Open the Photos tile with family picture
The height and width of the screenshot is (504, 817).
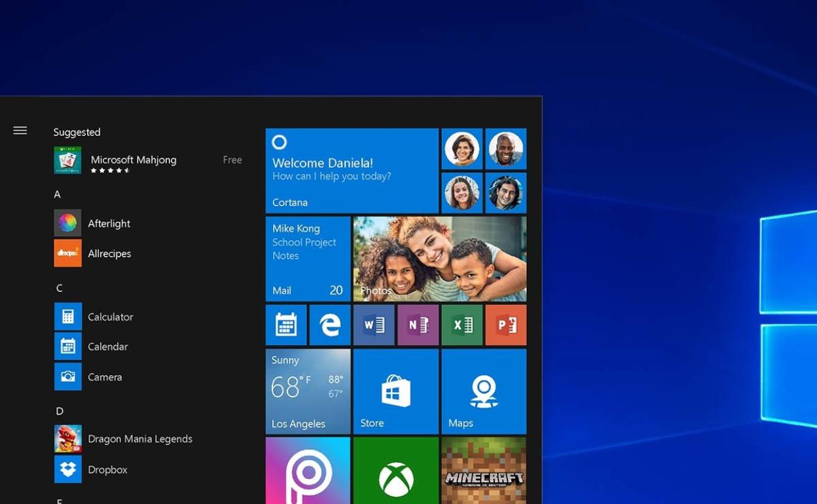[440, 259]
